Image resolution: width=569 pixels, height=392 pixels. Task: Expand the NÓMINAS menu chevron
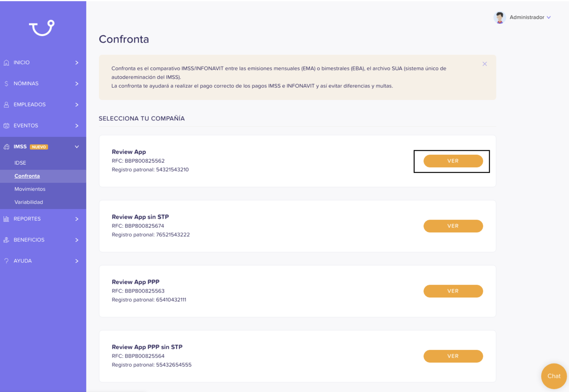[77, 84]
